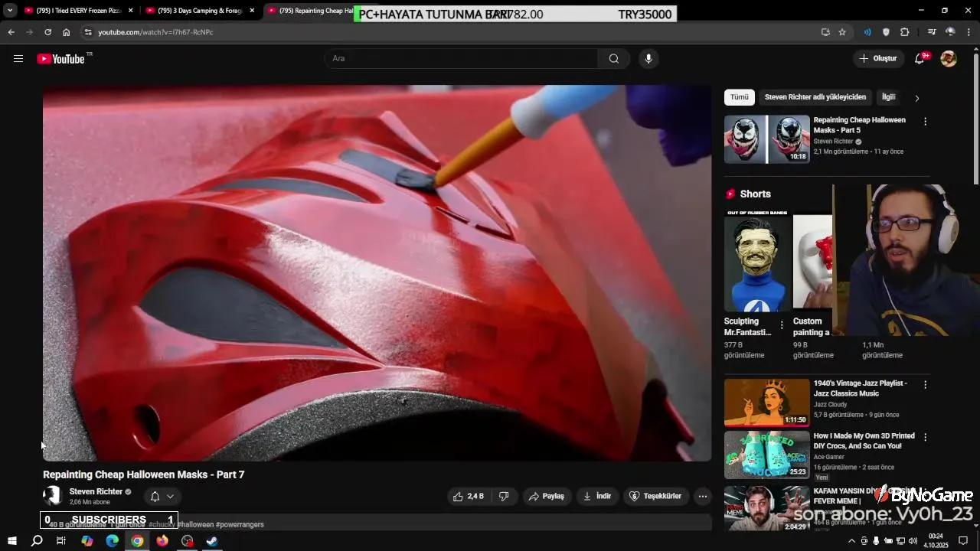The image size is (980, 551).
Task: Open the blue sound-wave extension icon
Action: pos(867,32)
